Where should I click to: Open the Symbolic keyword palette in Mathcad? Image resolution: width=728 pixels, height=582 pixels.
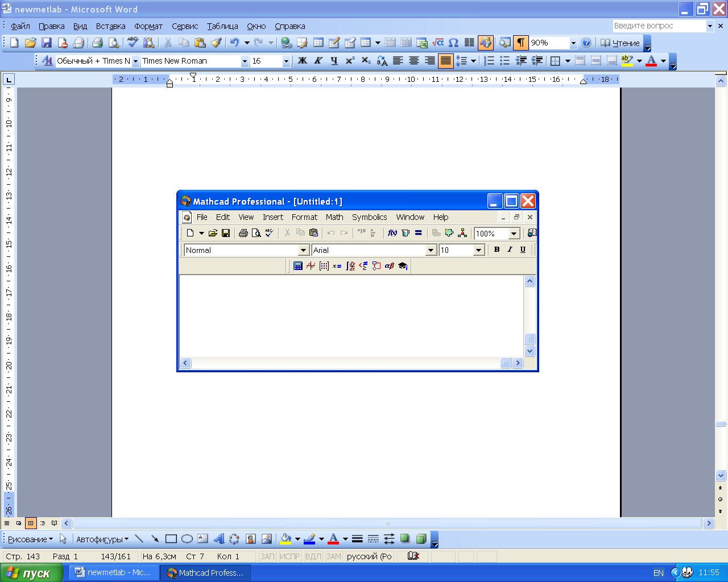[403, 265]
